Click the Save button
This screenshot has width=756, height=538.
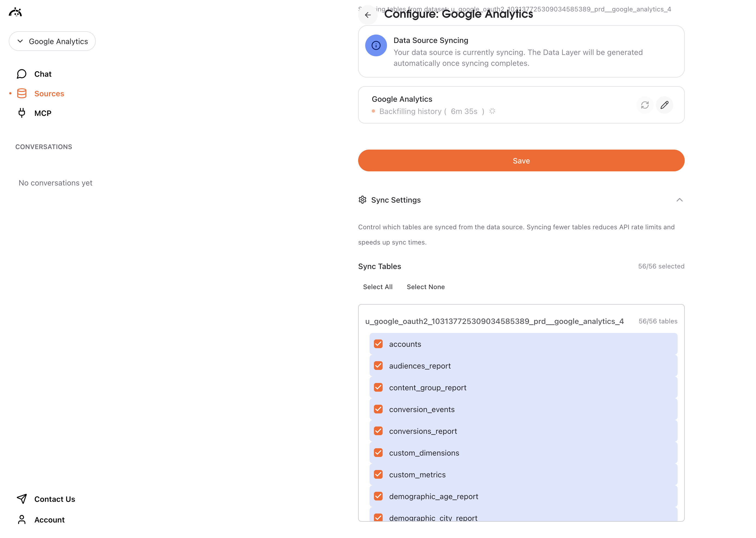click(x=521, y=161)
